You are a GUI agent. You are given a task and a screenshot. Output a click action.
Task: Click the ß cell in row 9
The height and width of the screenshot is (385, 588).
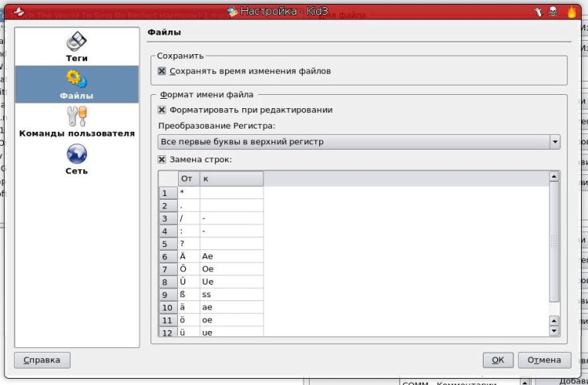tap(189, 295)
